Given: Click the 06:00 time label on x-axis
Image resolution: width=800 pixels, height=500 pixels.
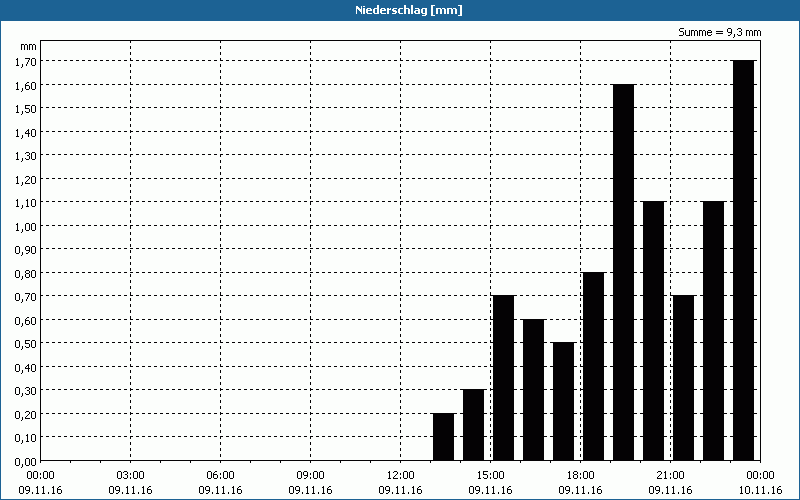Looking at the screenshot, I should (x=220, y=476).
